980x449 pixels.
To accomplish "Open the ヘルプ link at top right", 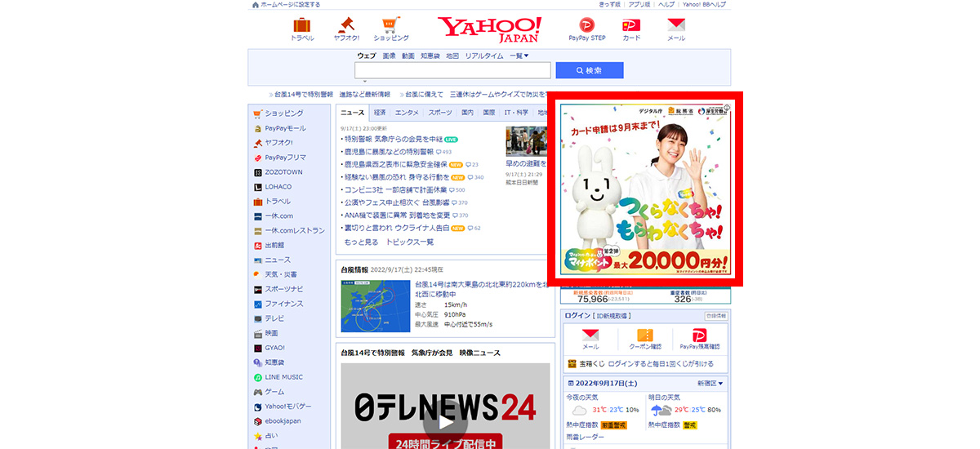I will click(x=666, y=4).
